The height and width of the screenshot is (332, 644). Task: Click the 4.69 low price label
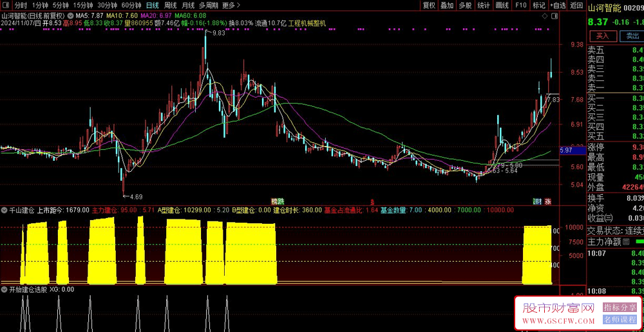[x=136, y=197]
